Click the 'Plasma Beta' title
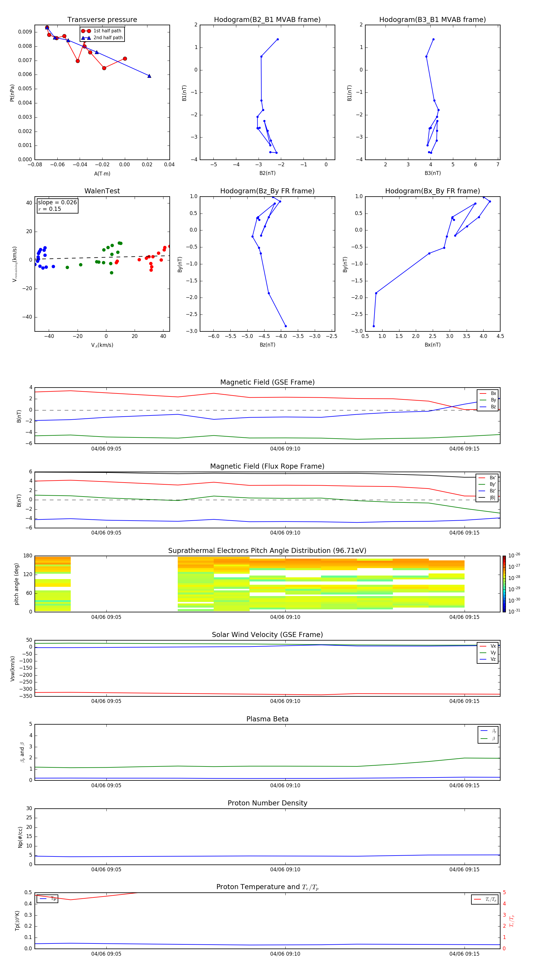The width and height of the screenshot is (535, 980). pyautogui.click(x=267, y=719)
